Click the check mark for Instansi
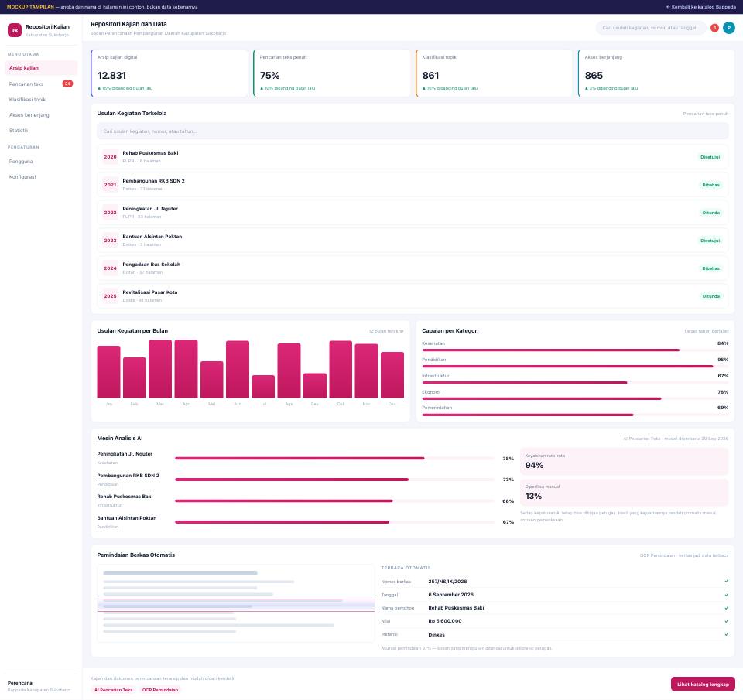Screen dimensions: 743x700 click(727, 634)
